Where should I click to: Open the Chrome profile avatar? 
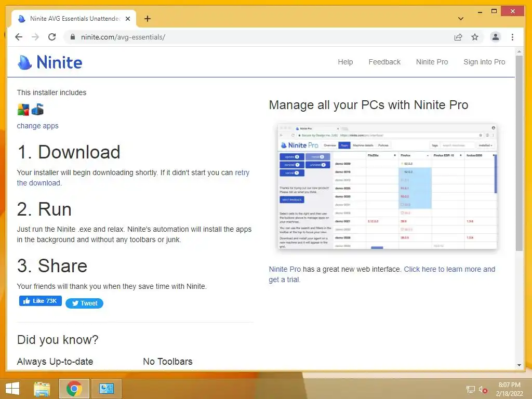495,37
